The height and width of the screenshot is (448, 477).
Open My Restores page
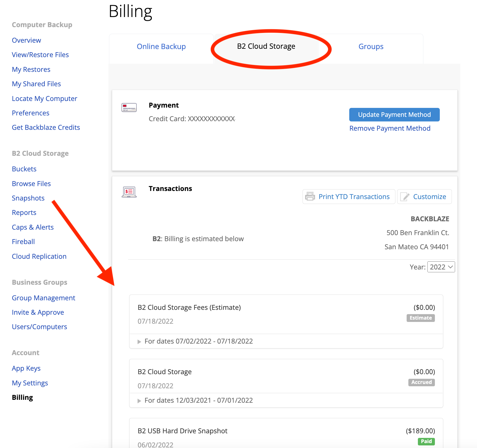pyautogui.click(x=31, y=70)
